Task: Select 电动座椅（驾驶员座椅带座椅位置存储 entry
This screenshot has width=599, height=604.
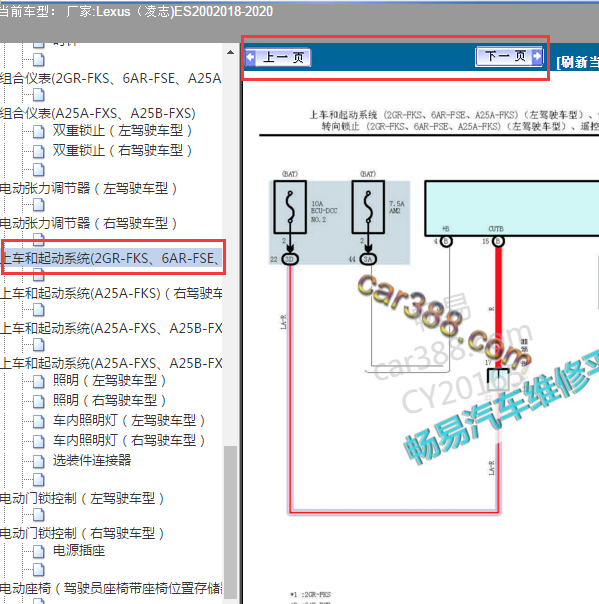Action: click(111, 588)
